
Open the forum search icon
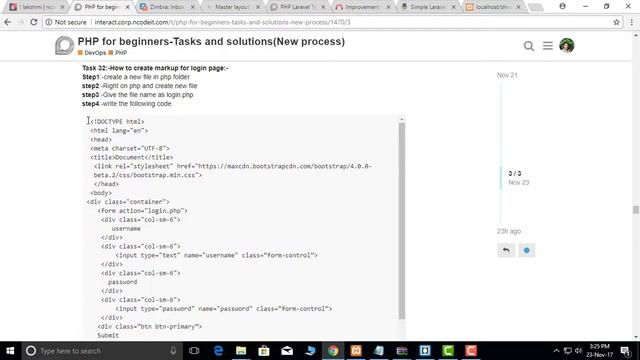coord(529,46)
